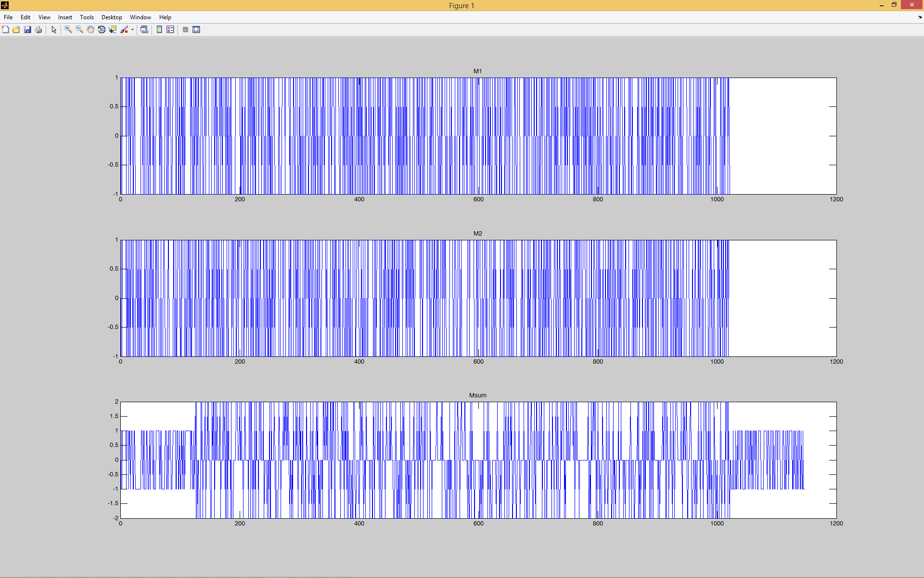Viewport: 924px width, 578px height.
Task: Activate the Pan hand tool
Action: coord(90,30)
